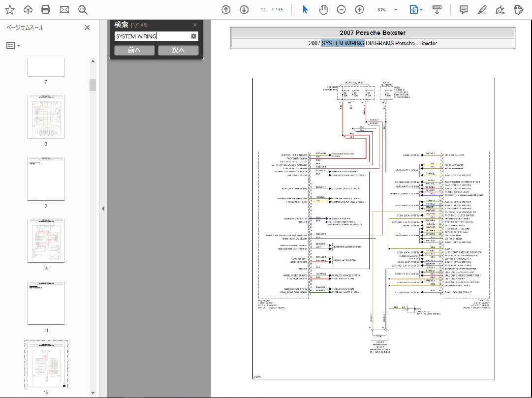This screenshot has width=532, height=398.
Task: Open the find text magnifier icon
Action: point(83,9)
